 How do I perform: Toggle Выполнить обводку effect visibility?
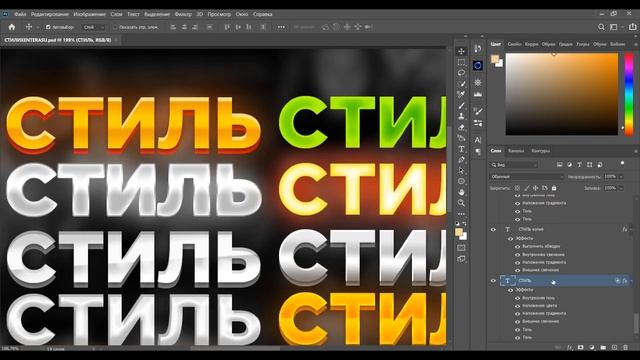tap(518, 247)
